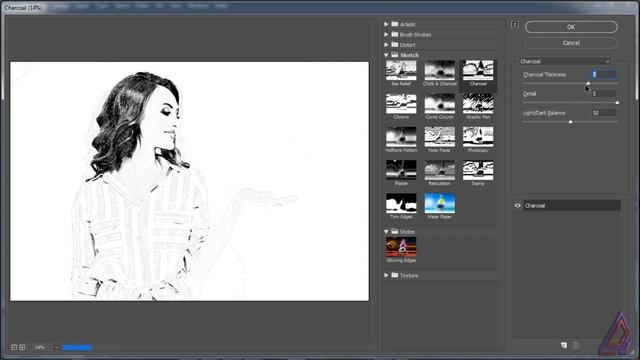Click the New effect layer icon
Screen dimensions: 640x360
coord(564,345)
